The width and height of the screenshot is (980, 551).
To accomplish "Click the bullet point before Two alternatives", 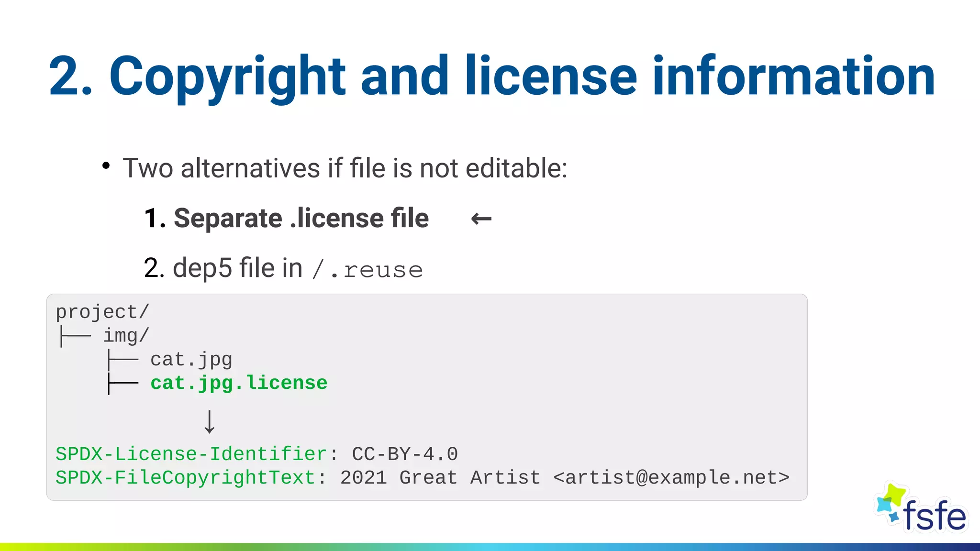I will pyautogui.click(x=106, y=166).
